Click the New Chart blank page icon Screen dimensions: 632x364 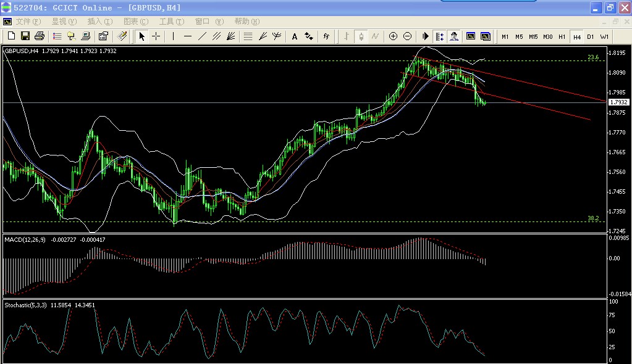coord(11,36)
